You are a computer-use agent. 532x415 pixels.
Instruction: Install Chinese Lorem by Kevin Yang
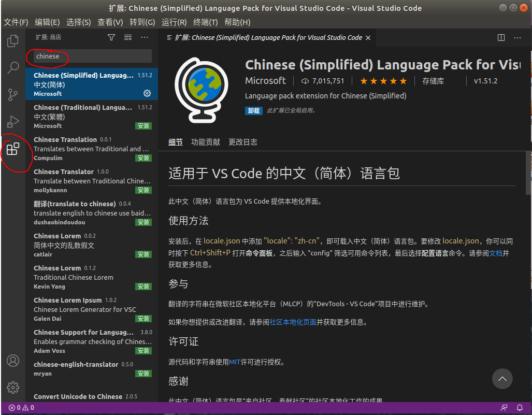[x=143, y=287]
